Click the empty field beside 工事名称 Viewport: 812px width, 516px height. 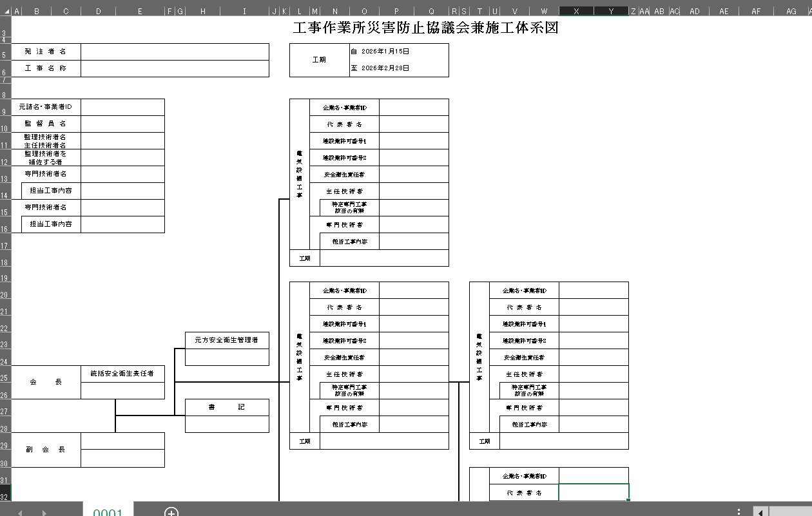pyautogui.click(x=175, y=68)
